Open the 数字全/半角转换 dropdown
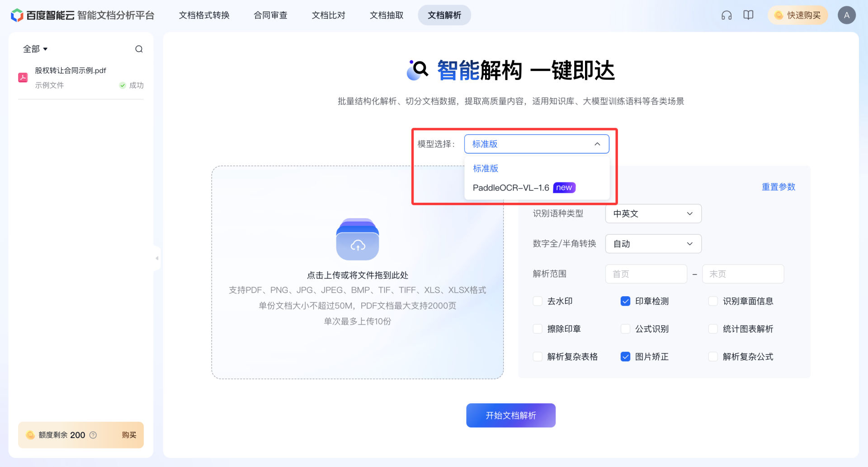The height and width of the screenshot is (467, 868). pyautogui.click(x=653, y=244)
